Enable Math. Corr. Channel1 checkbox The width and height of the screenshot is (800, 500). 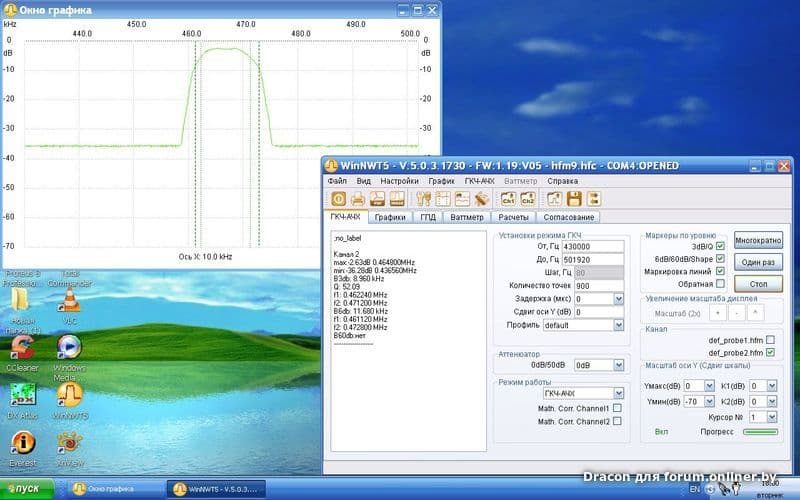[617, 408]
